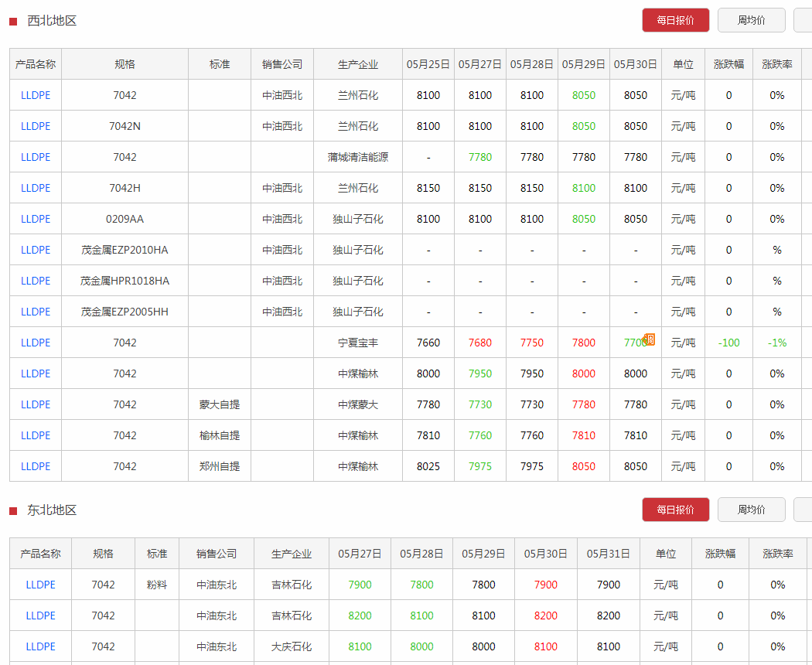The height and width of the screenshot is (665, 812).
Task: Click the 东北地区 section heading
Action: [52, 510]
